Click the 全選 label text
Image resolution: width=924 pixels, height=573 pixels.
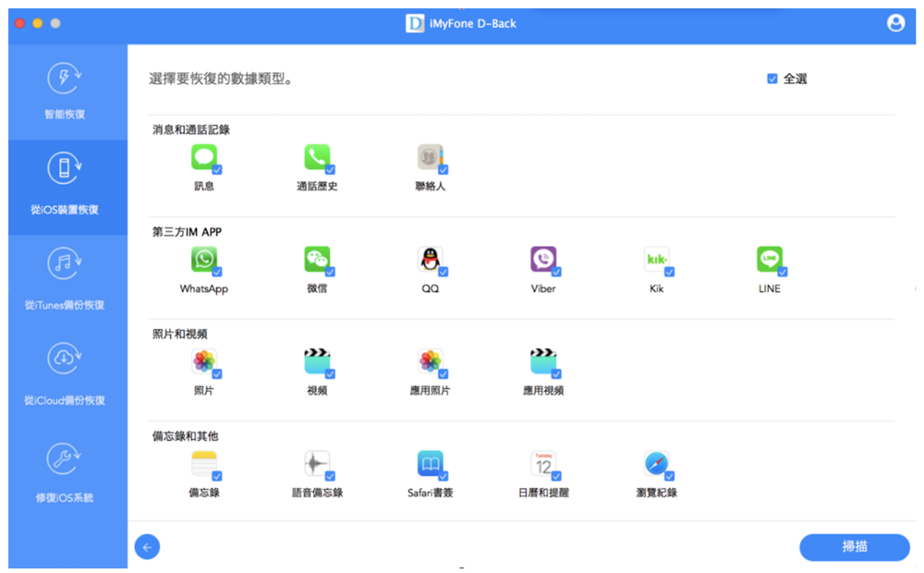pos(795,79)
